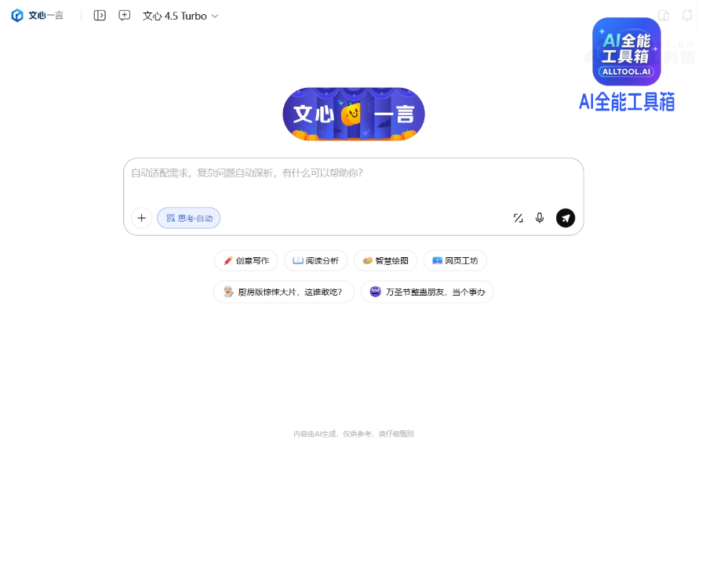Image resolution: width=706 pixels, height=588 pixels.
Task: Select the 智慧绘图 shortcut
Action: [385, 261]
